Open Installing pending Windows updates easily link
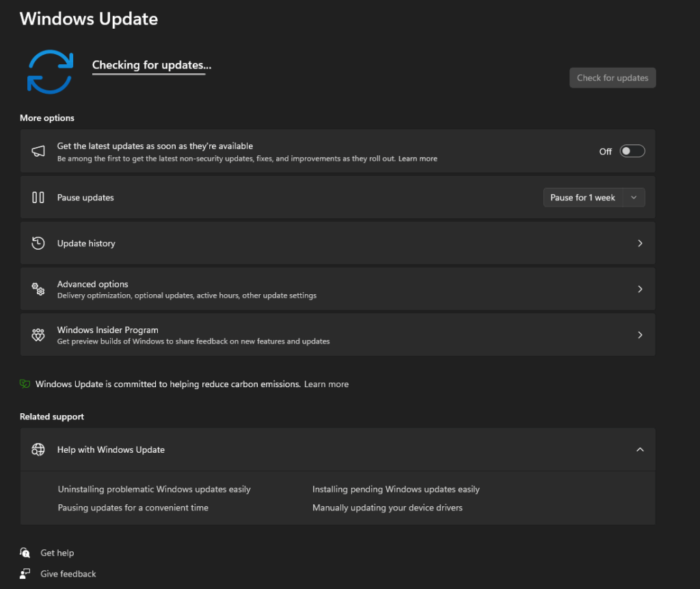700x589 pixels. pyautogui.click(x=396, y=489)
